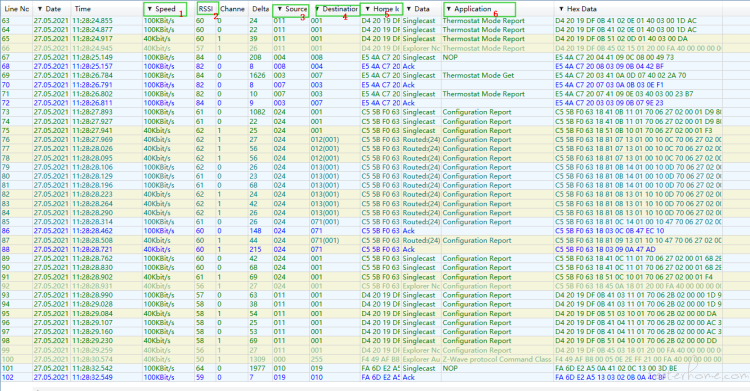The width and height of the screenshot is (750, 391).
Task: Click the RSSI column header
Action: pos(206,9)
